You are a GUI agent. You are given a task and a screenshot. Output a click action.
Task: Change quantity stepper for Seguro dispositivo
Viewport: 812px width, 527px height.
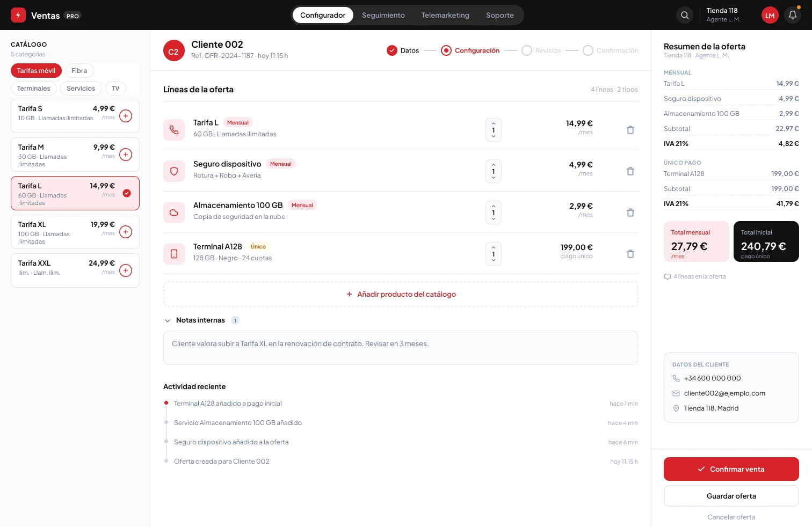(494, 171)
